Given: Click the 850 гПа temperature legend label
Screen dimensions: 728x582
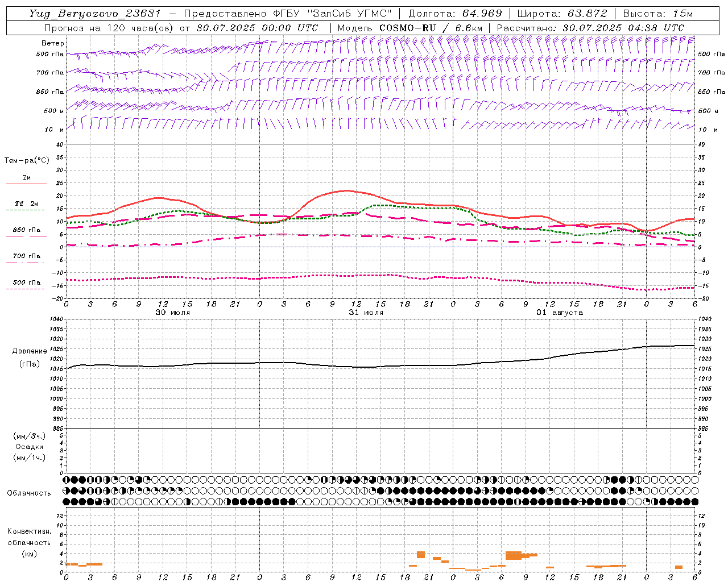Looking at the screenshot, I should 26,230.
